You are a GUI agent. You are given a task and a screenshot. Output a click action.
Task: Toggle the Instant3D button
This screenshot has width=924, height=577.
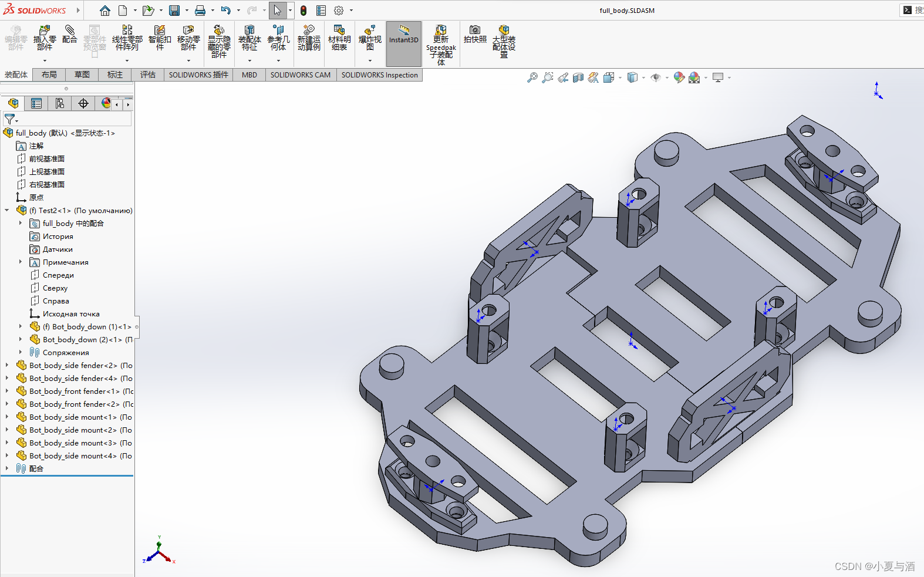[x=404, y=43]
